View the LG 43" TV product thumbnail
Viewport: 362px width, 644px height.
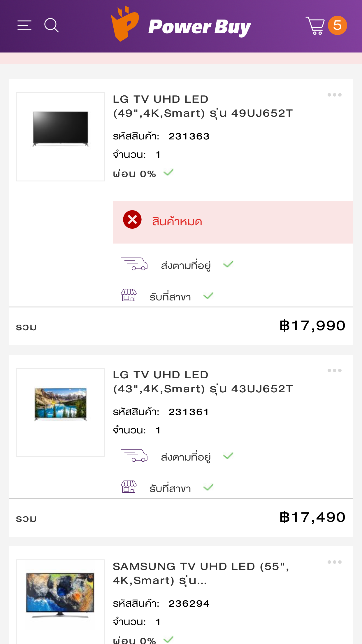click(x=60, y=412)
